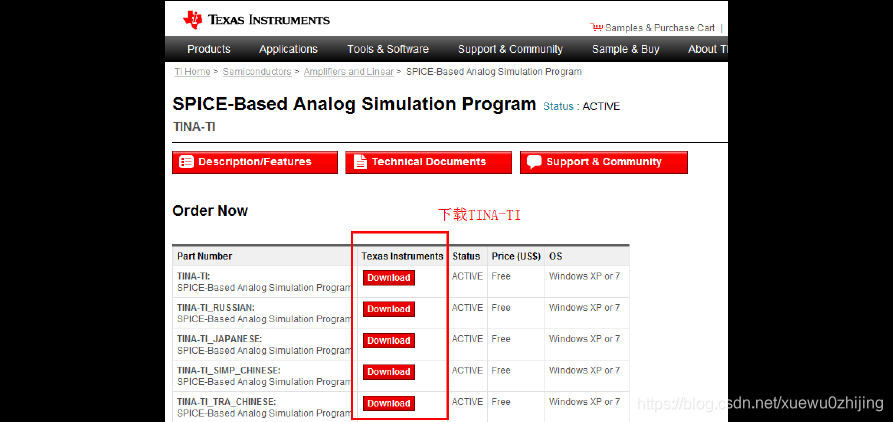Click the SPICE-Based Analog Simulation Program heading
Viewport: 893px width, 422px height.
pyautogui.click(x=354, y=104)
